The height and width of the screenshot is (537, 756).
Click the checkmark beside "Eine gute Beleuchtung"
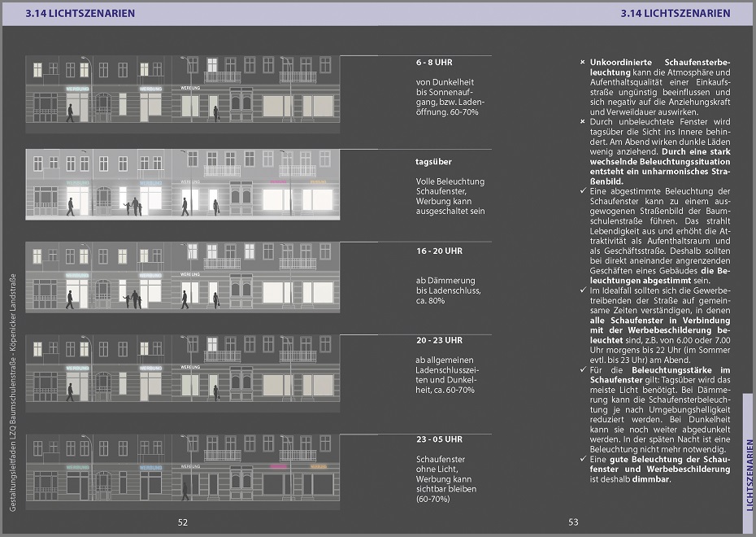point(582,459)
